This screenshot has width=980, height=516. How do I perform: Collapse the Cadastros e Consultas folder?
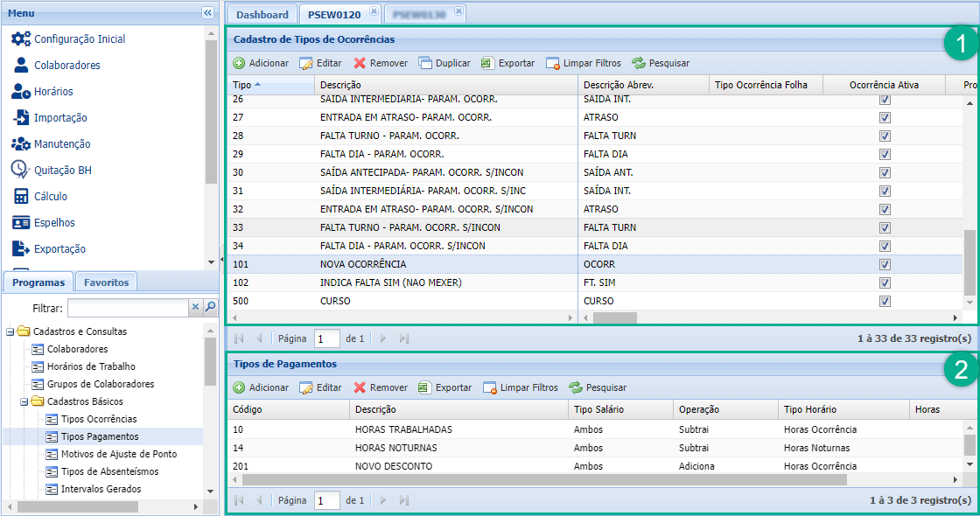tap(10, 331)
